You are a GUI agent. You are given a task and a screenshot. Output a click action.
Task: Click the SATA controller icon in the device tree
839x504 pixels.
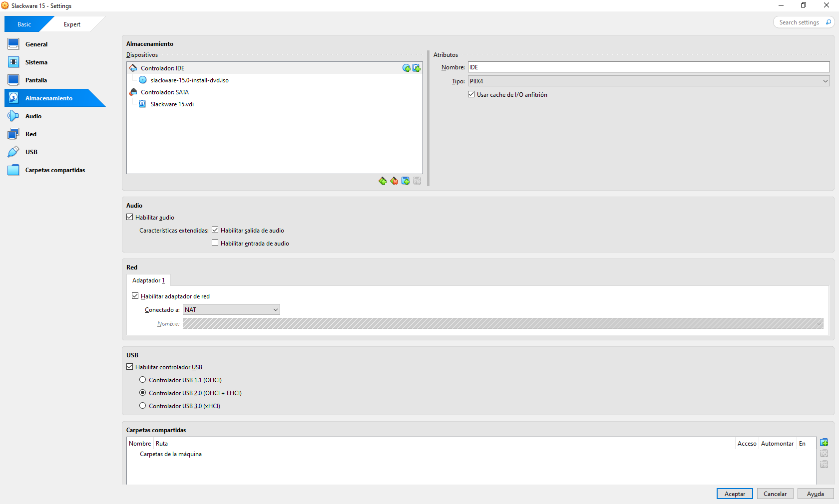click(x=133, y=92)
